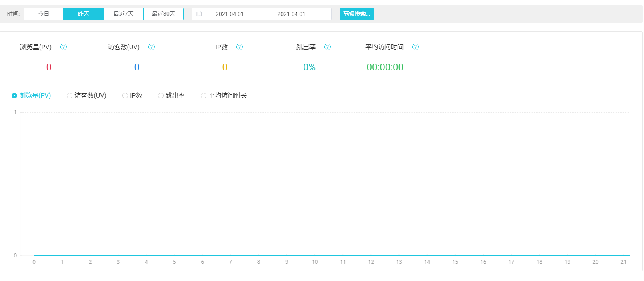The height and width of the screenshot is (281, 644).
Task: Open 高级搜索 advanced search
Action: point(356,14)
